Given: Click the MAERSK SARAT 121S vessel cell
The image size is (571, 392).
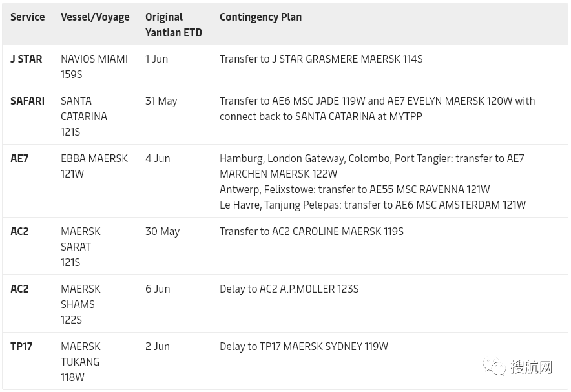Looking at the screenshot, I should tap(81, 247).
